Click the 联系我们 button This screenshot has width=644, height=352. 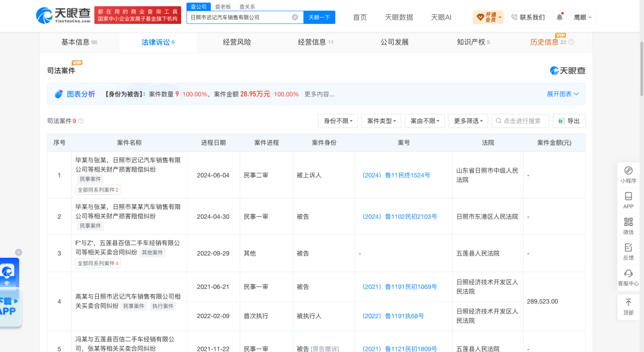click(x=528, y=17)
